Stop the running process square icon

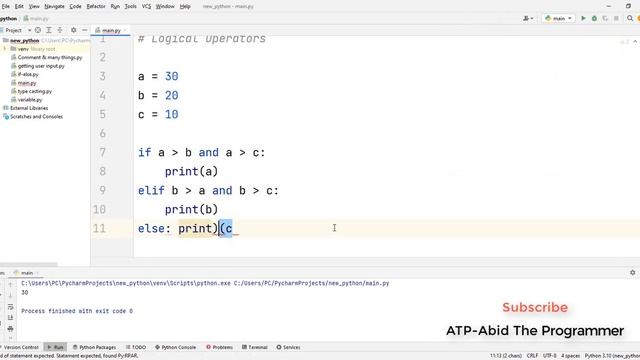616,18
